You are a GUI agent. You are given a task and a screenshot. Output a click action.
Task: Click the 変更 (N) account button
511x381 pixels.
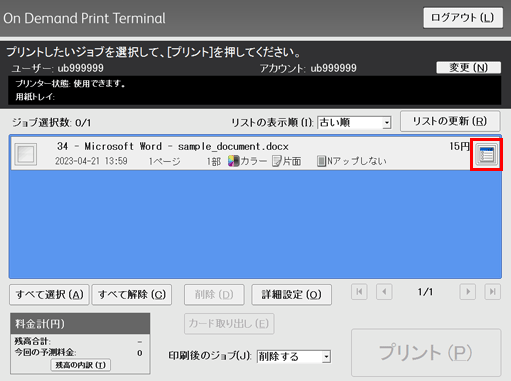[x=468, y=68]
